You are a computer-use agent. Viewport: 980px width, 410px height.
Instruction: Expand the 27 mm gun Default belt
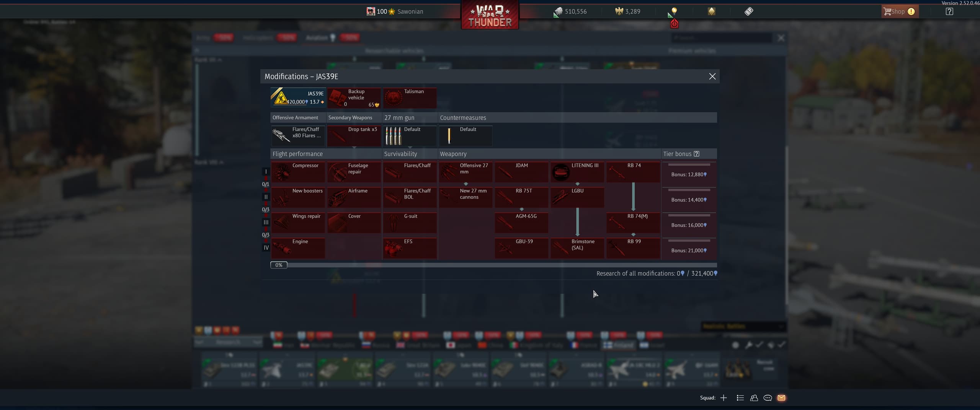[410, 136]
